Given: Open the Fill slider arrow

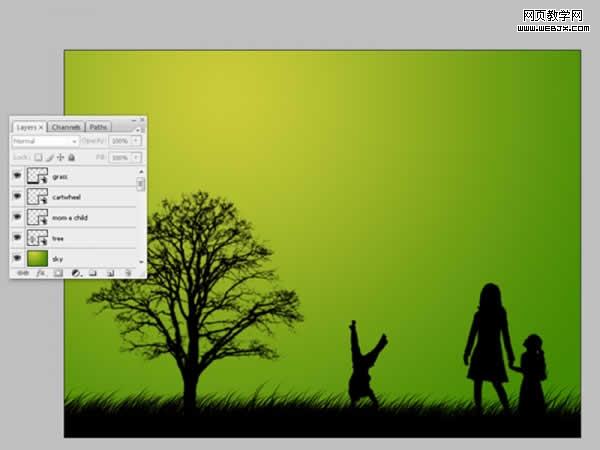Looking at the screenshot, I should [x=137, y=157].
